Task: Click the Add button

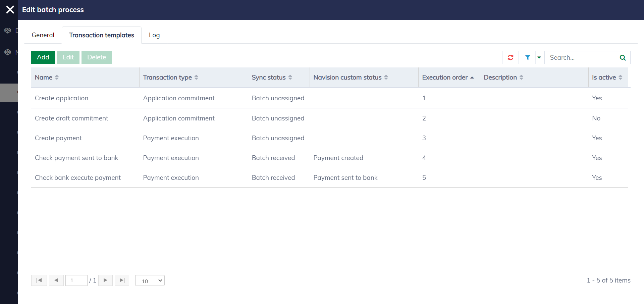Action: (43, 57)
